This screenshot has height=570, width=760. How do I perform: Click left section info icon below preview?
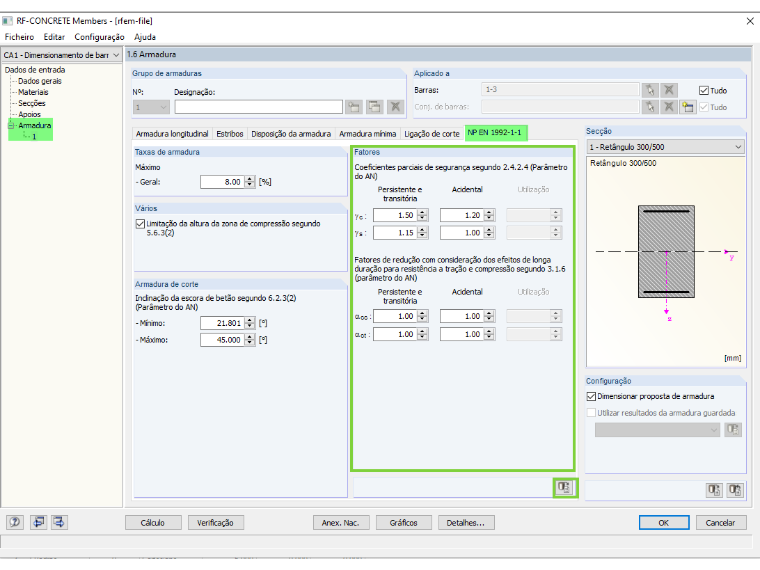click(x=714, y=490)
